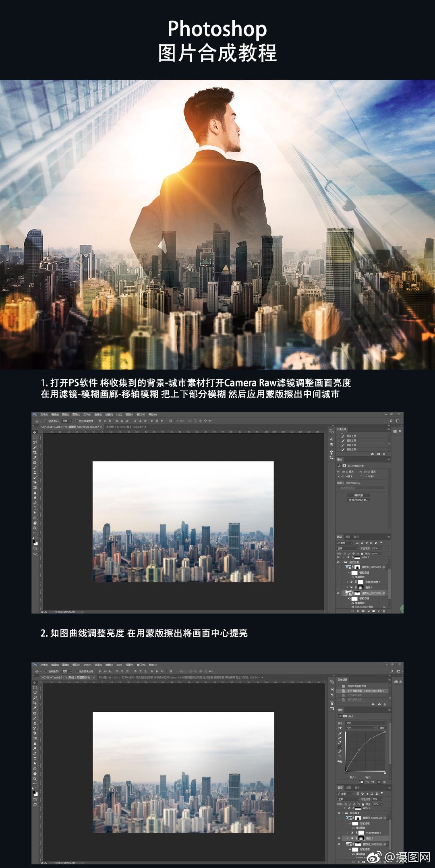Screen dimensions: 435x868
Task: Collapse 城市背景 group arrow in first screenshot
Action: pyautogui.click(x=343, y=562)
